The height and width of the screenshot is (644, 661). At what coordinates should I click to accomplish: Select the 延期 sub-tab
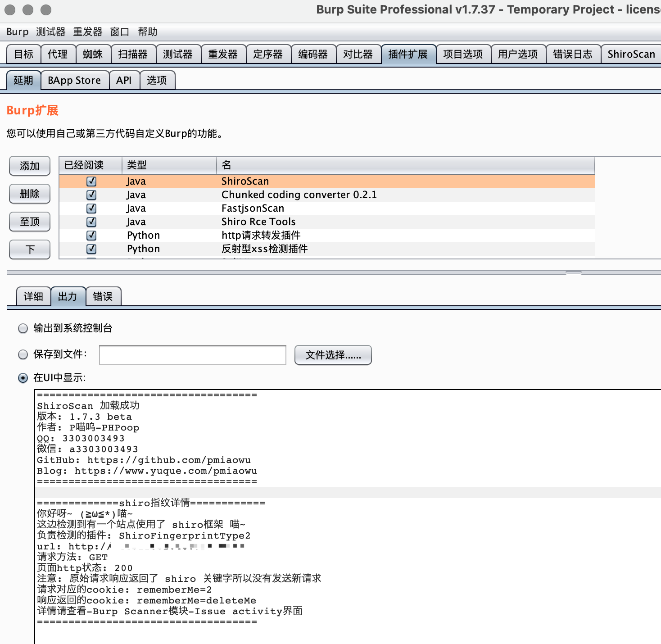tap(24, 81)
